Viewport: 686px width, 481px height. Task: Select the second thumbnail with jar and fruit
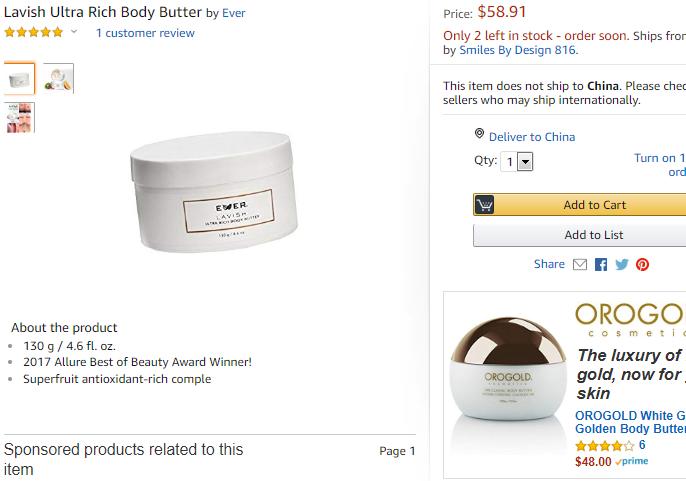58,78
